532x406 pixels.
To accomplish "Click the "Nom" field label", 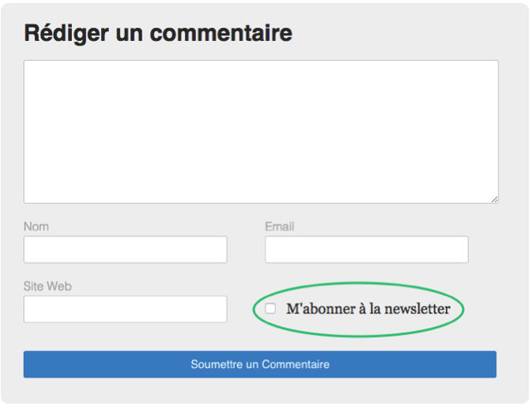I will [36, 227].
